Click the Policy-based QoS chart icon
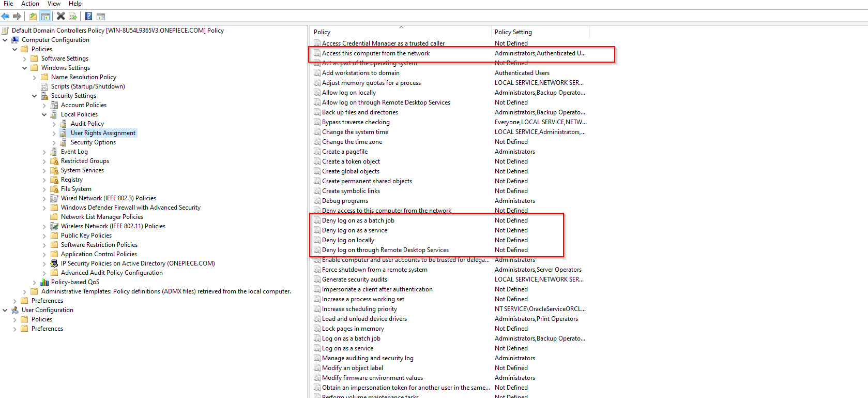This screenshot has width=868, height=398. (44, 282)
